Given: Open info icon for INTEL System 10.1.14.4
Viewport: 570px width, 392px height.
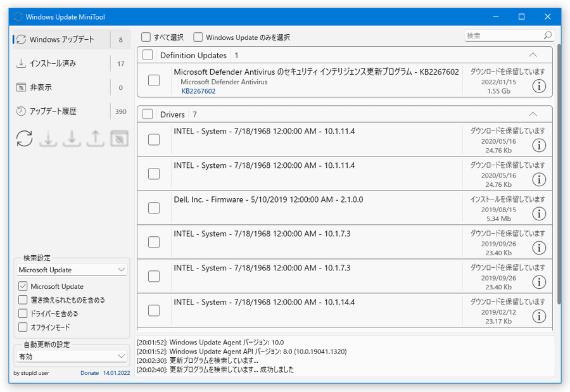Looking at the screenshot, I should coord(539,316).
